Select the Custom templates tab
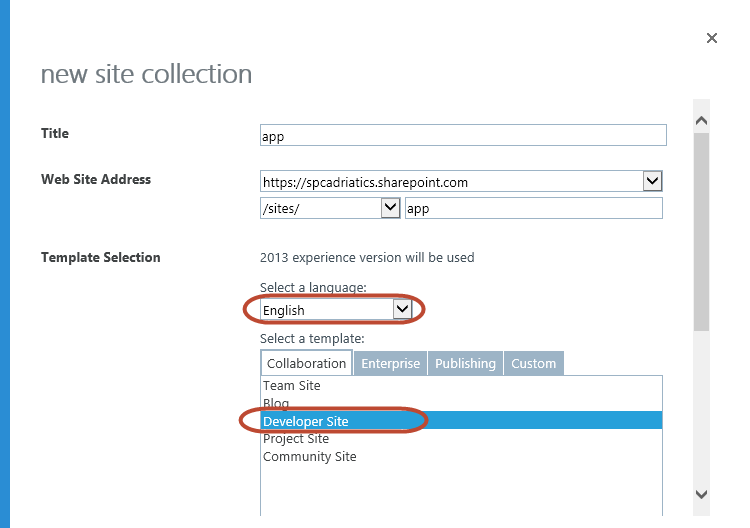 click(x=533, y=363)
